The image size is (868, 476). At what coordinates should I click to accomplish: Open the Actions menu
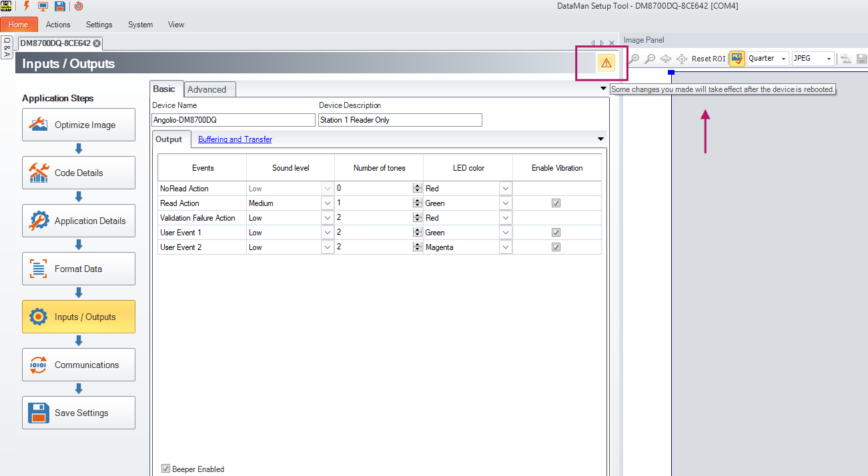pos(57,25)
